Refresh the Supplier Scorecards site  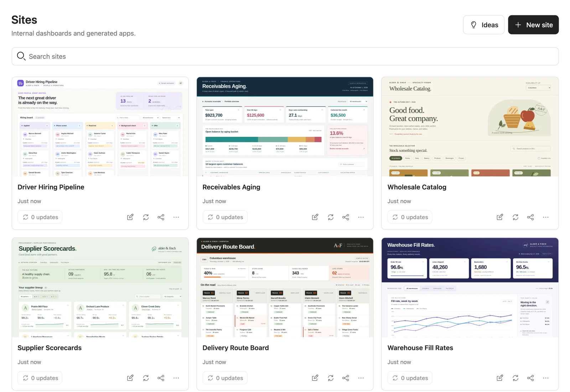(x=146, y=378)
